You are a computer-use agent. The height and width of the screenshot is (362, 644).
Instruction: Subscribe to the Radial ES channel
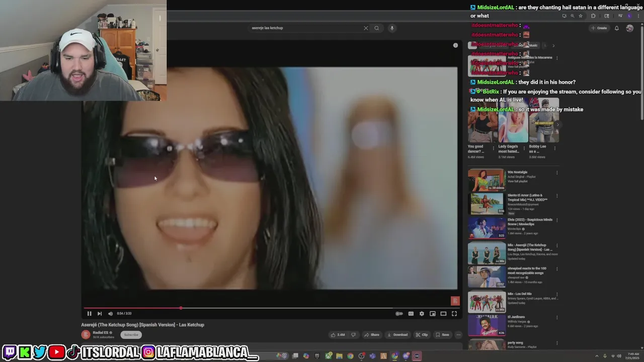(x=131, y=335)
